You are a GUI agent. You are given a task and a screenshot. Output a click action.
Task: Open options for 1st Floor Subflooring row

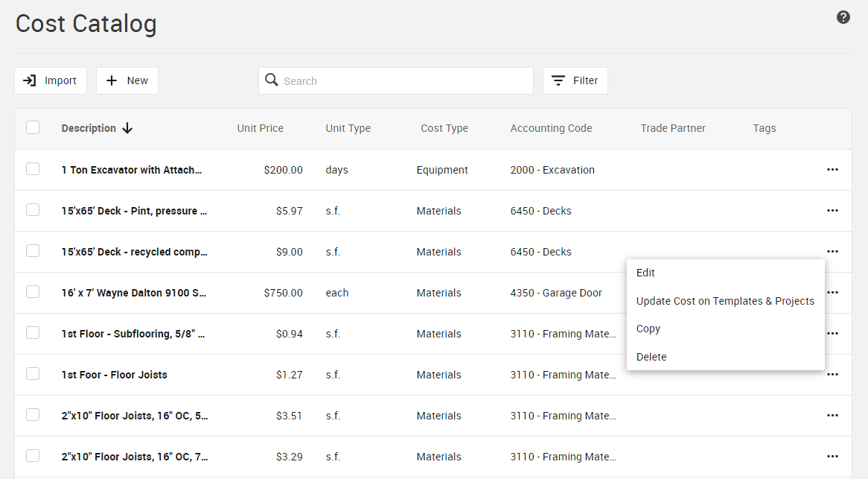tap(832, 333)
